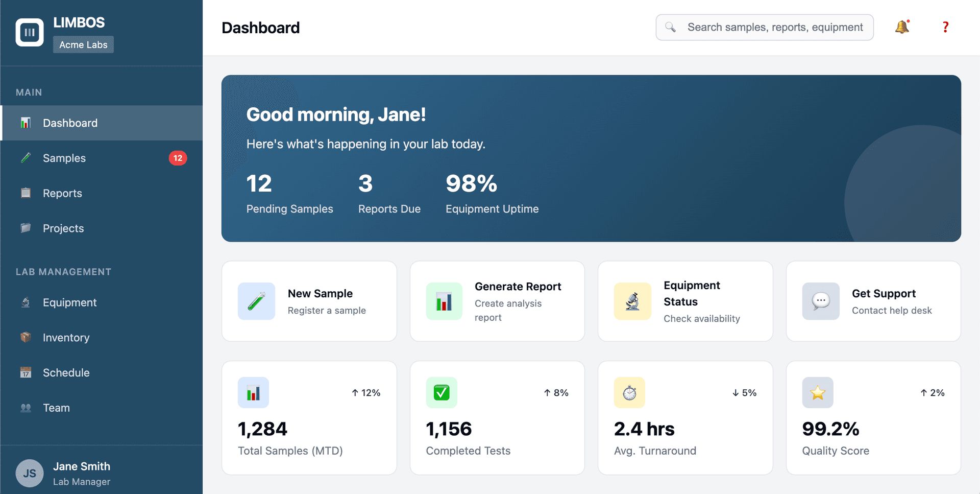980x494 pixels.
Task: Open the Projects section from sidebar
Action: [x=63, y=228]
